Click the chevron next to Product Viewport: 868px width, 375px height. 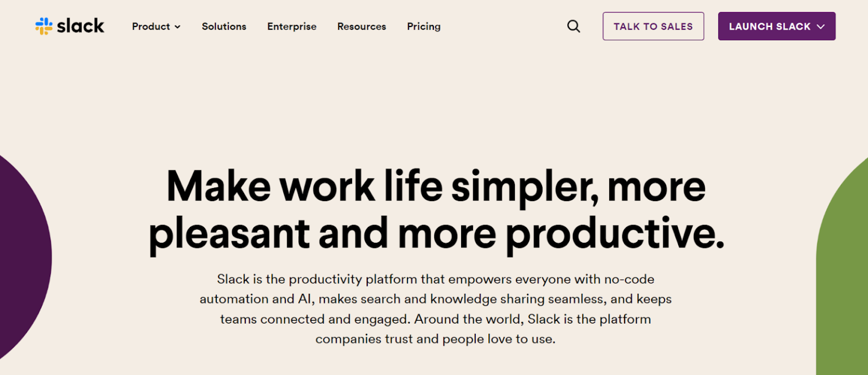pyautogui.click(x=177, y=27)
